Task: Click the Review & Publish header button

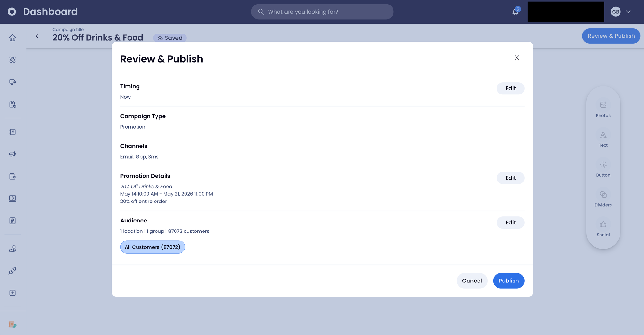Action: (x=611, y=36)
